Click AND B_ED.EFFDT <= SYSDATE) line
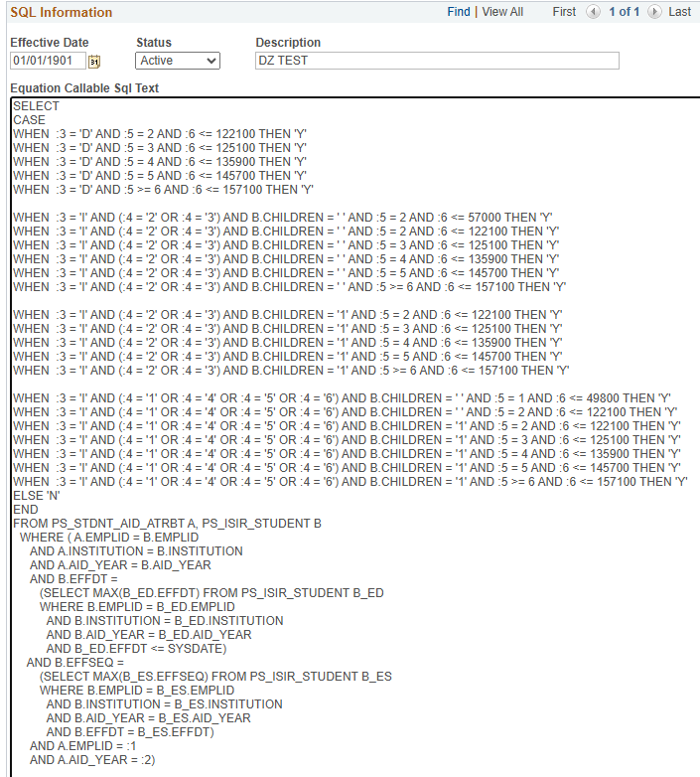The width and height of the screenshot is (700, 777). pyautogui.click(x=137, y=648)
